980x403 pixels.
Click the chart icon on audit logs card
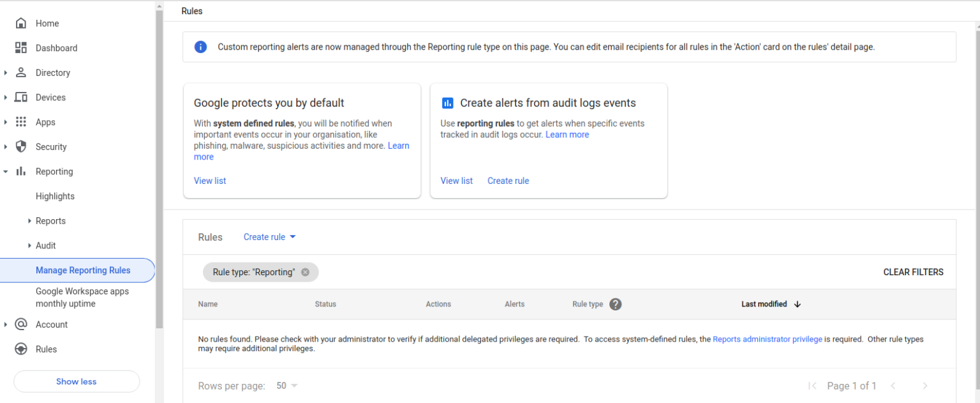coord(448,102)
